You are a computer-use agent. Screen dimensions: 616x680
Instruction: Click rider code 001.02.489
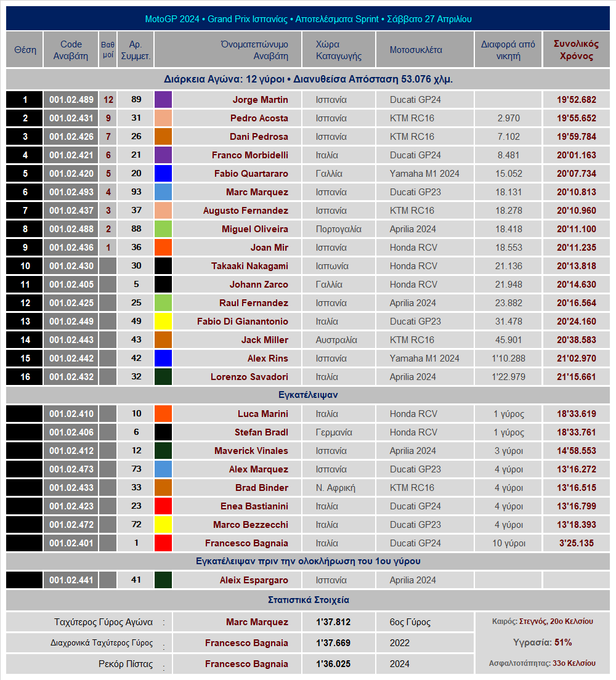71,100
